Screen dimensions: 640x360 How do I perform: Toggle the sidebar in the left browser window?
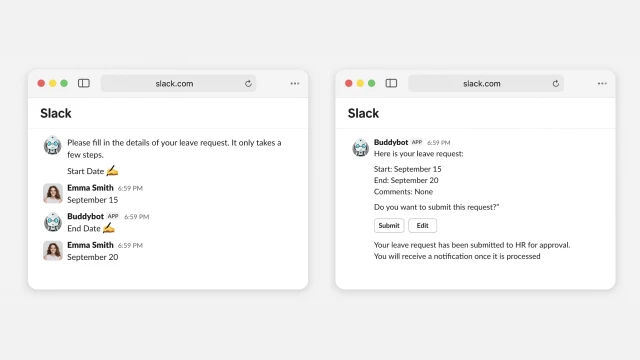pyautogui.click(x=84, y=83)
